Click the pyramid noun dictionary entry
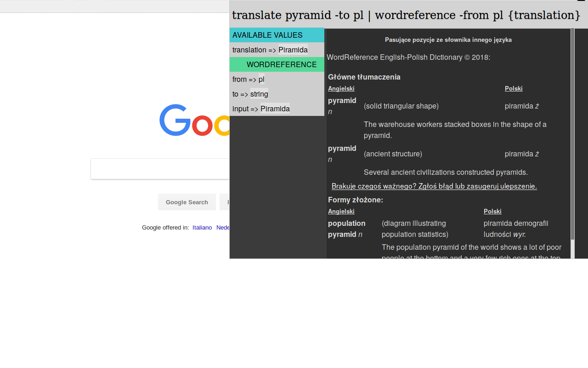Viewport: 588px width, 368px height. (342, 100)
